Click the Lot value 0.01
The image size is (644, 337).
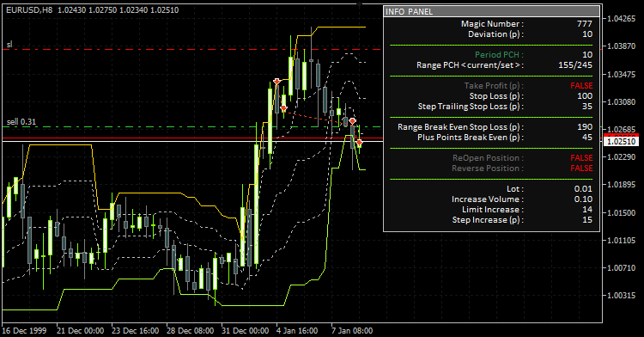[x=583, y=189]
